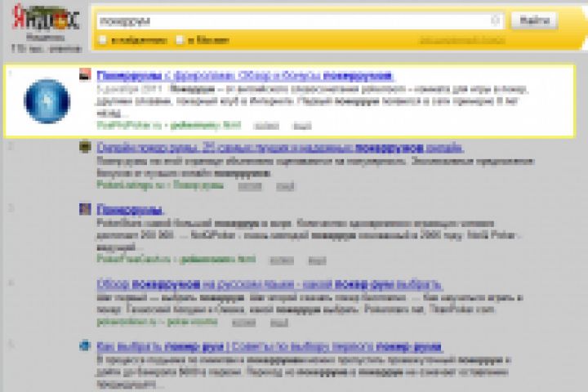Open the advanced search link in yellow bar
This screenshot has height=392, width=588.
tap(461, 40)
